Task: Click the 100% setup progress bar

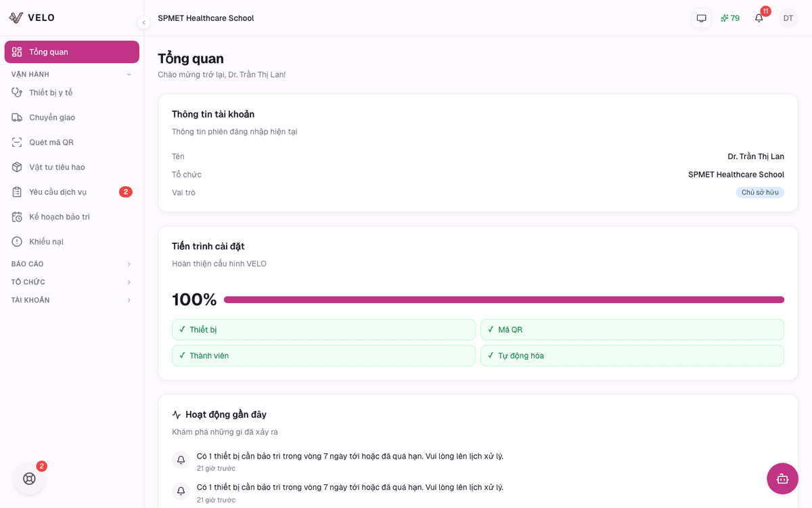Action: [503, 299]
